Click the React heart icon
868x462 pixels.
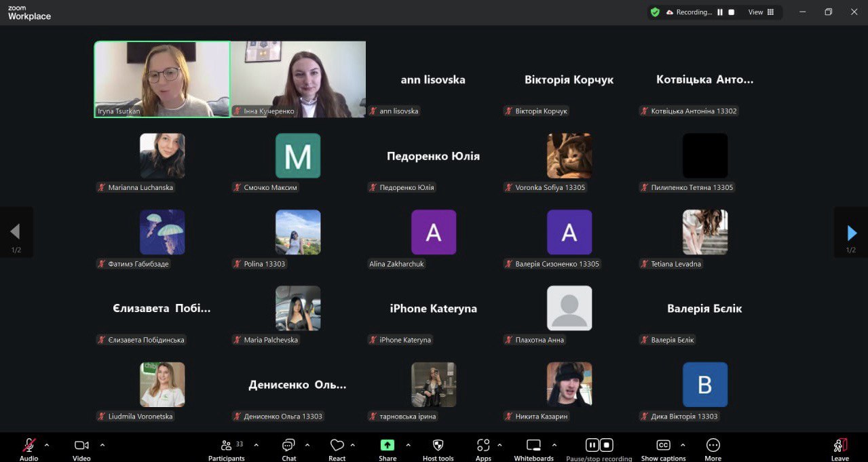pos(337,446)
